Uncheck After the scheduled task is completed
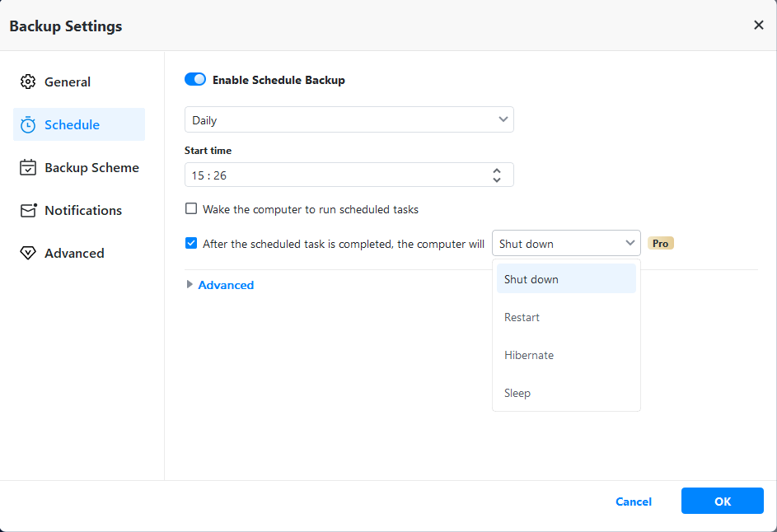This screenshot has height=532, width=777. pyautogui.click(x=191, y=244)
